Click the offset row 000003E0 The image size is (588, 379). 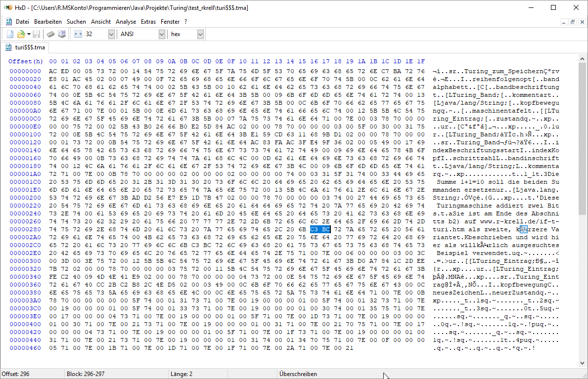26,316
